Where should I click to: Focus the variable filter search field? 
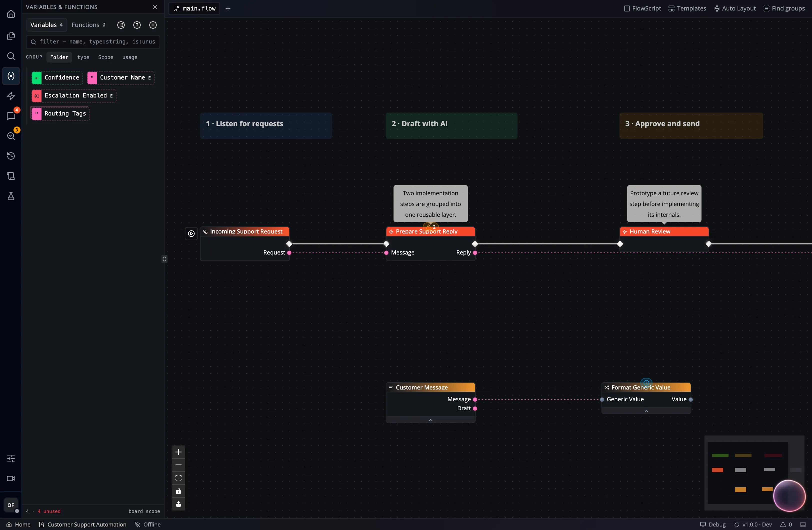pyautogui.click(x=93, y=42)
